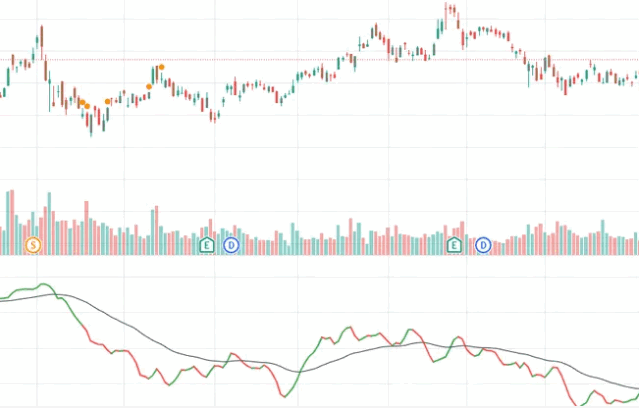Click the last candlestick on the price chart
This screenshot has height=408, width=639.
636,76
